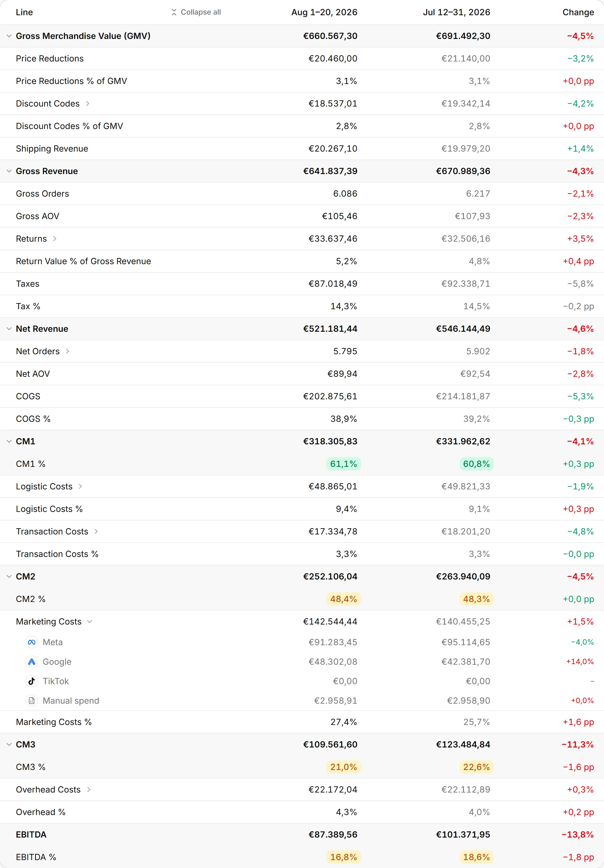Click the green CM1 % value 61,1%

343,464
